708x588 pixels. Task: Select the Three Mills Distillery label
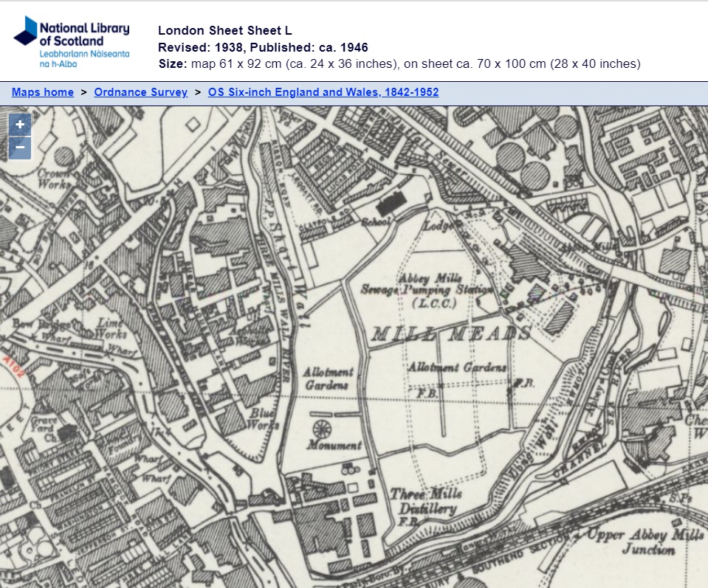(x=424, y=502)
